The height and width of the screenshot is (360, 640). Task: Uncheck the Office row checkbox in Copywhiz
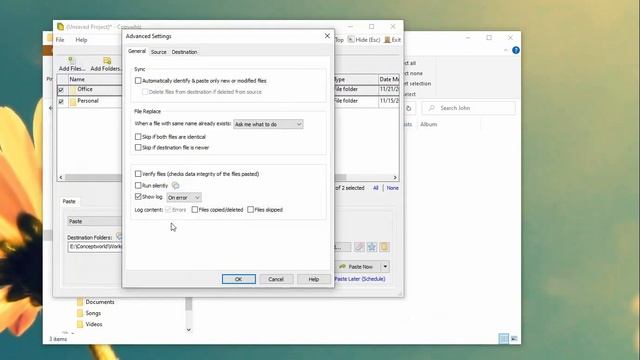click(61, 90)
